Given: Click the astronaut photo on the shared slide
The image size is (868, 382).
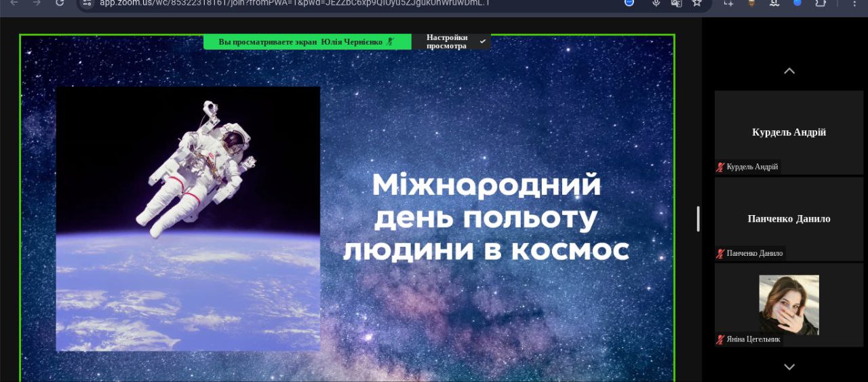Looking at the screenshot, I should 188,218.
